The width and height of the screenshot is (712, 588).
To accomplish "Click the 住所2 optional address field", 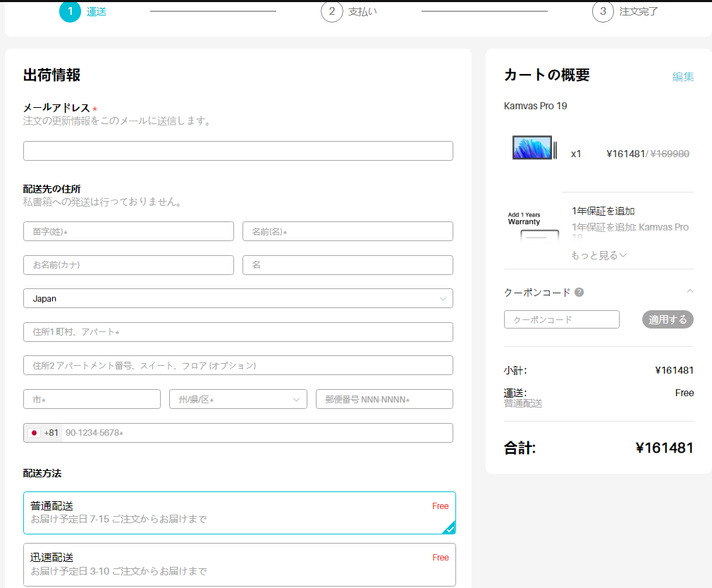I will [x=238, y=365].
